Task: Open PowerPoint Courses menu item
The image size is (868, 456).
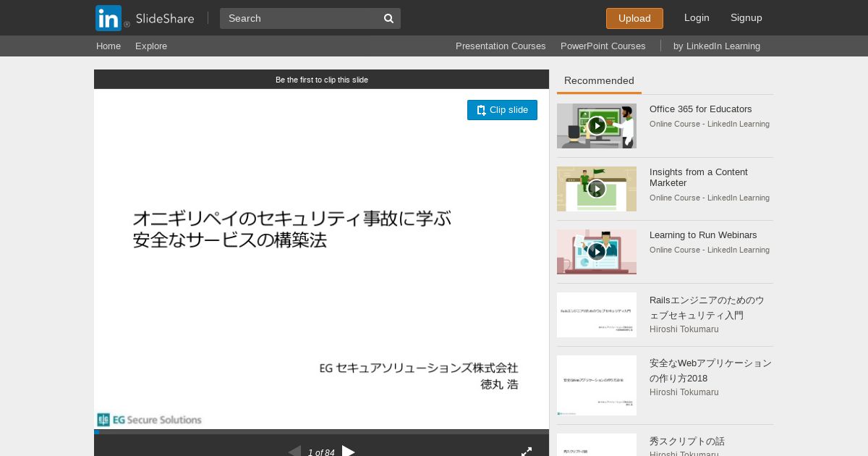Action: (603, 46)
